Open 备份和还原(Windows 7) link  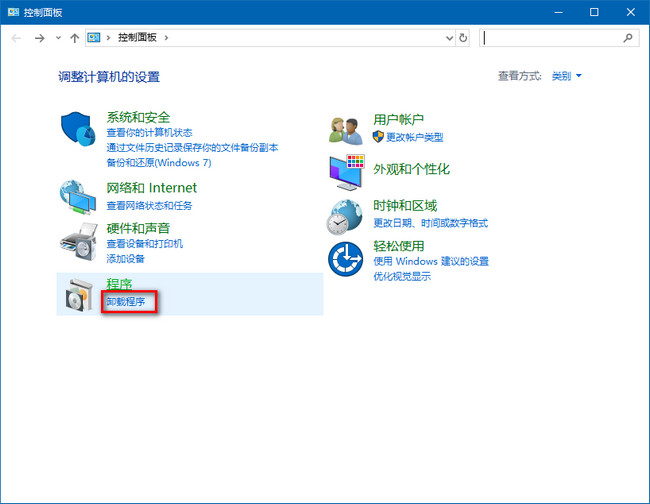click(159, 162)
